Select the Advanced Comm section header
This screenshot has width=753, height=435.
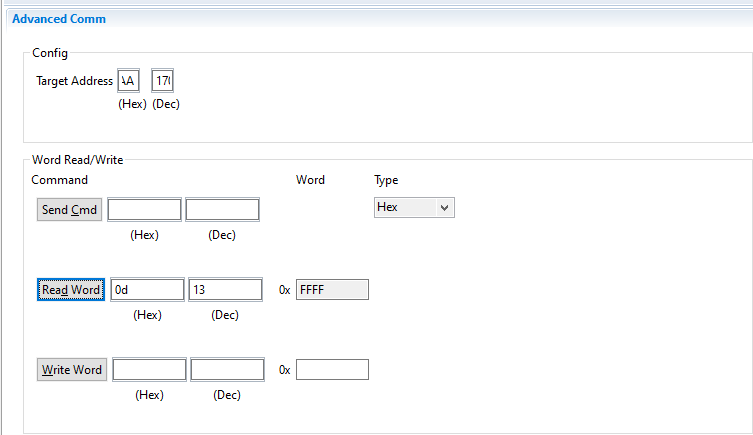click(x=59, y=19)
